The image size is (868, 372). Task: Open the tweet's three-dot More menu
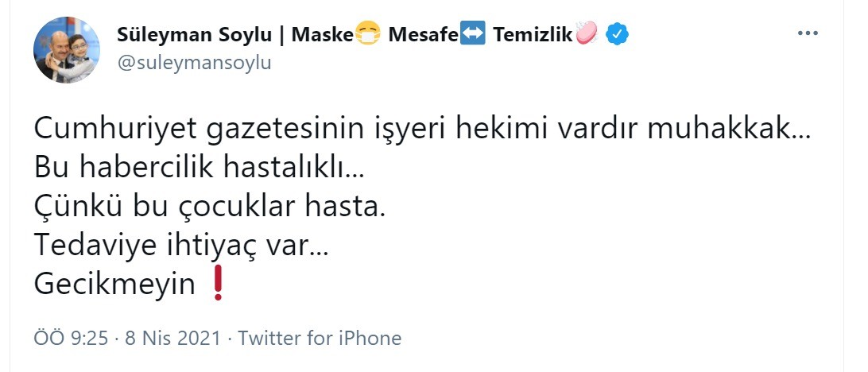[807, 34]
